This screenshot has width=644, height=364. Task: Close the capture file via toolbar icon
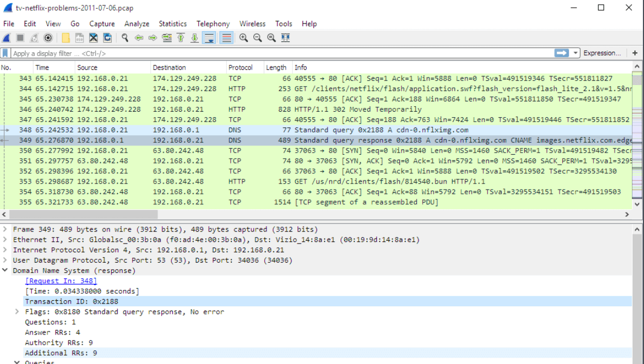click(93, 38)
